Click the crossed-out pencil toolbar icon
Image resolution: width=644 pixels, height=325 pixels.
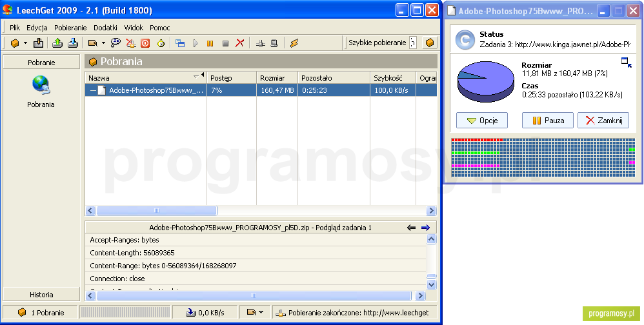point(130,43)
